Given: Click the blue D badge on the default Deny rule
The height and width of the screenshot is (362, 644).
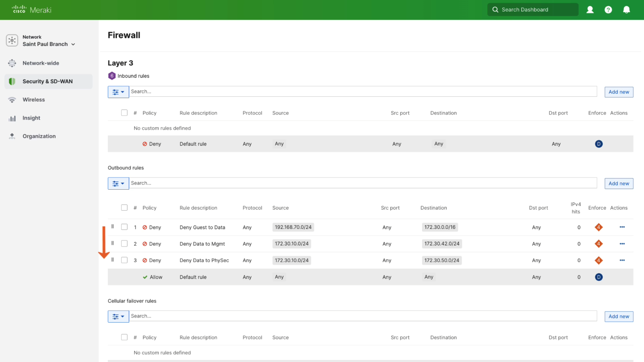Looking at the screenshot, I should tap(598, 144).
